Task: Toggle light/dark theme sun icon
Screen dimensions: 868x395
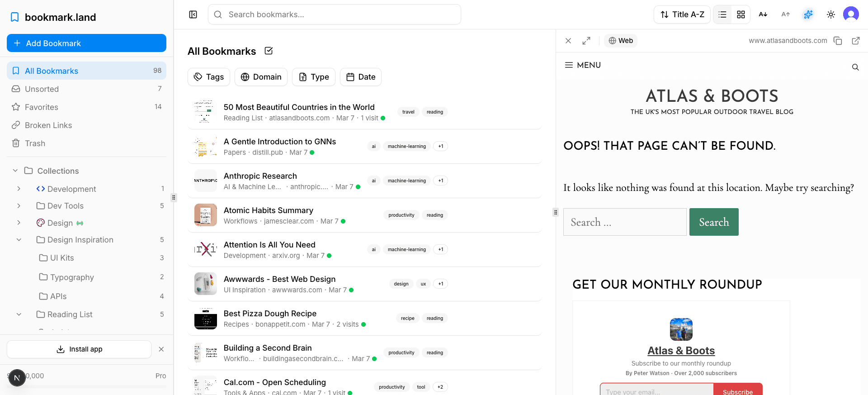Action: click(x=831, y=14)
